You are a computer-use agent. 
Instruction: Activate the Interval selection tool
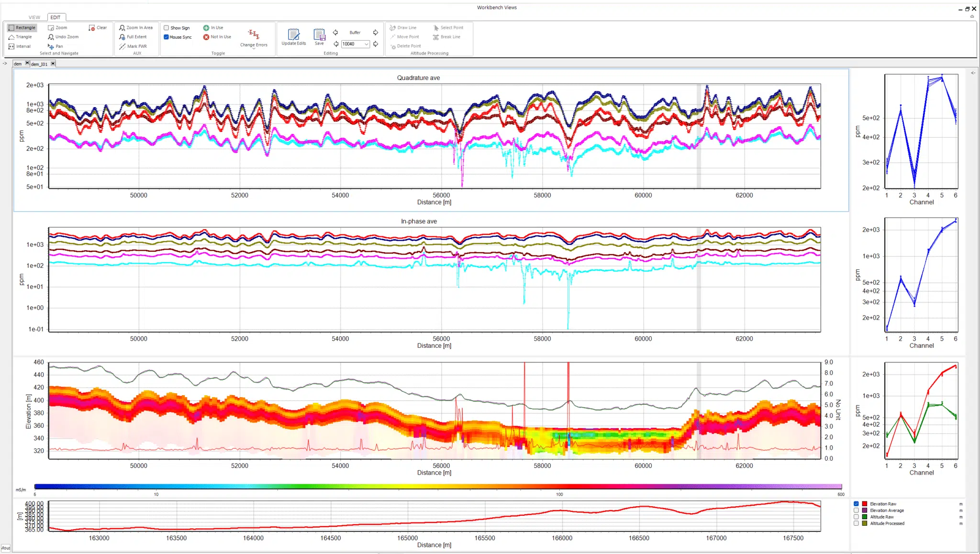pos(19,46)
